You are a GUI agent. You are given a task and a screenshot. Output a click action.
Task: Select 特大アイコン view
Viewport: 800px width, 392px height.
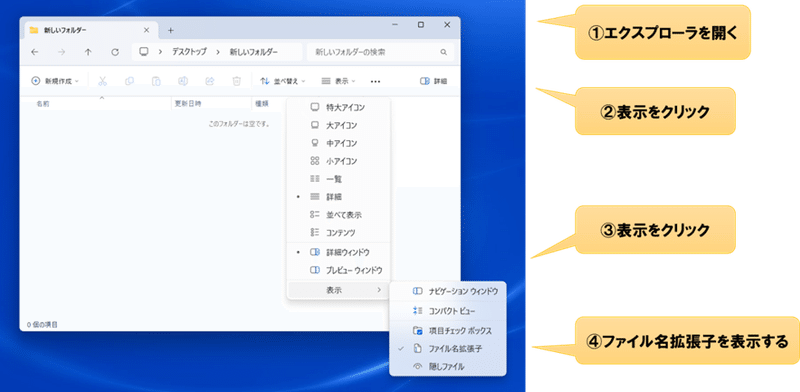click(339, 107)
